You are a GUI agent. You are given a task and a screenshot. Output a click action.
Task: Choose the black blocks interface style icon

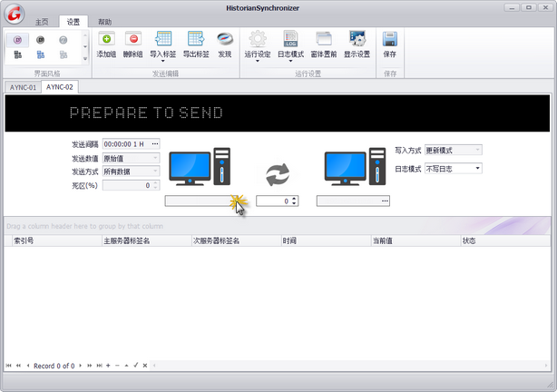(x=18, y=54)
